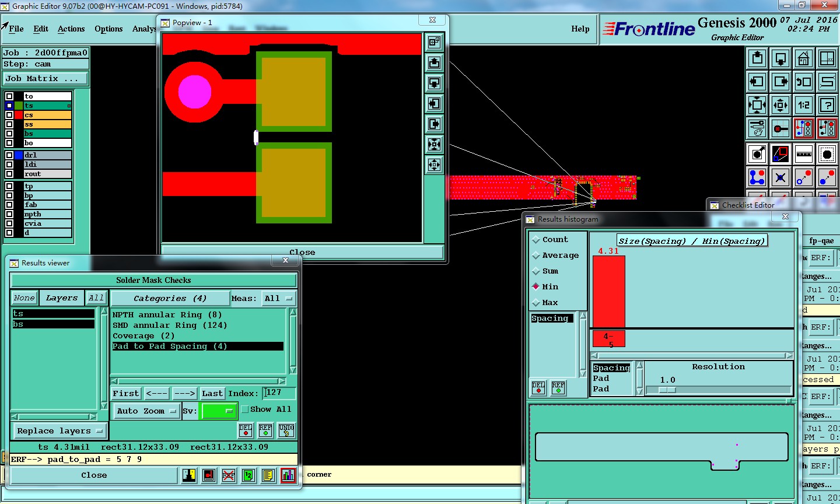Click the All layers button in Results viewer
The image size is (840, 504).
(96, 298)
